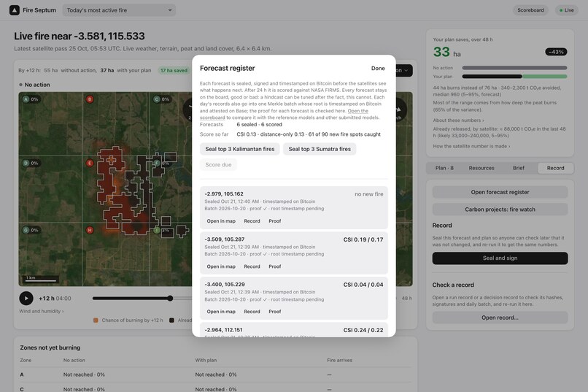Expand "About these numbers" link
Image resolution: width=588 pixels, height=392 pixels.
(458, 120)
